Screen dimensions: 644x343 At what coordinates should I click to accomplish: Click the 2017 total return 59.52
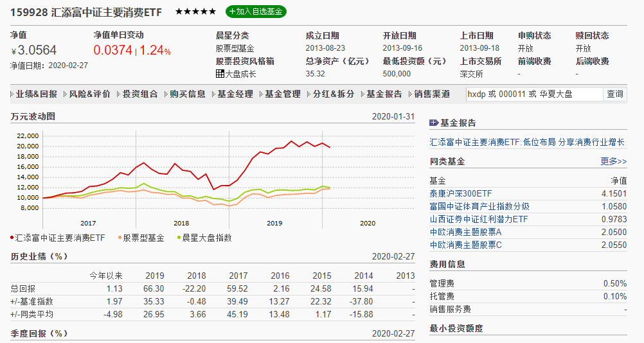tap(237, 288)
